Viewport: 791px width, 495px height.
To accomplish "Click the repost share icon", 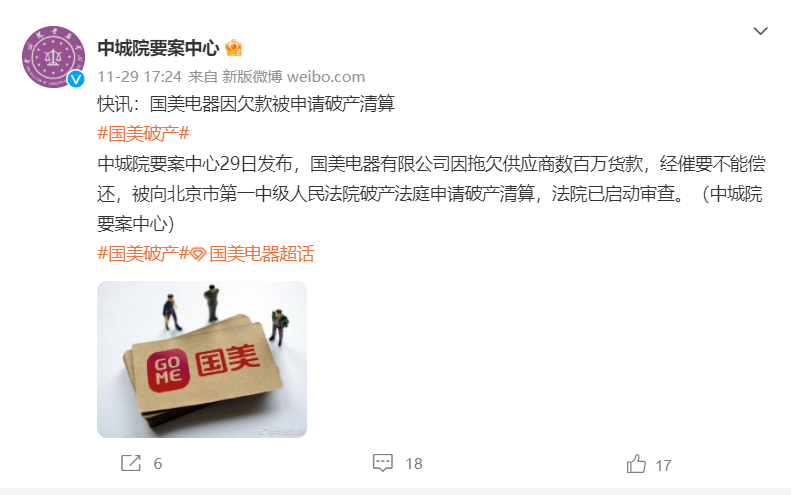I will pos(131,463).
